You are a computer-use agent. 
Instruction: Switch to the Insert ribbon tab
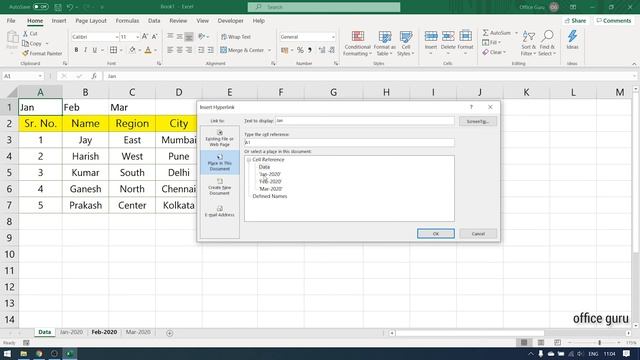click(x=59, y=20)
